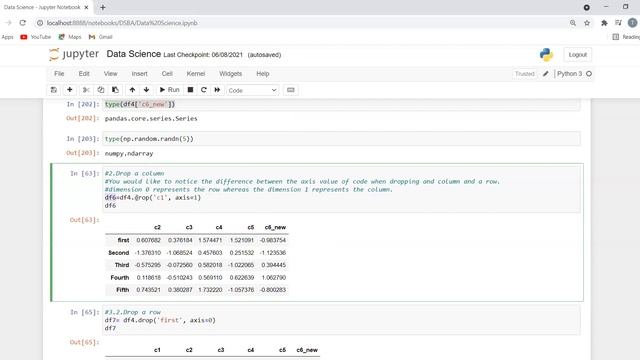The image size is (640, 360).
Task: Open the Reading list button
Action: click(x=627, y=37)
